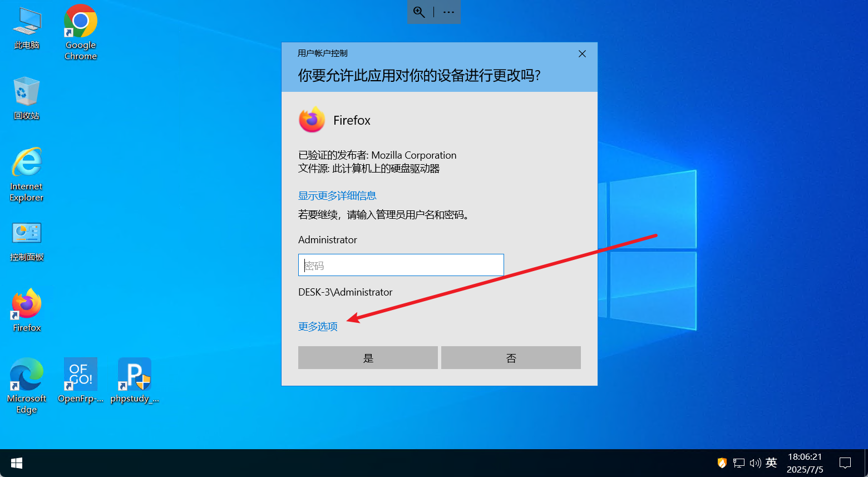Screen dimensions: 868x477
Task: Click the security shield tray icon
Action: coord(722,463)
